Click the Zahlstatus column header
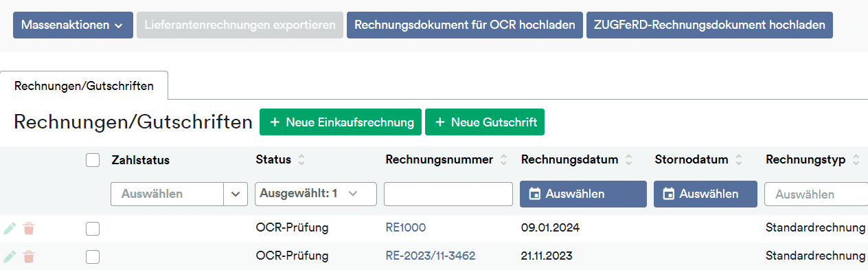 (x=140, y=160)
